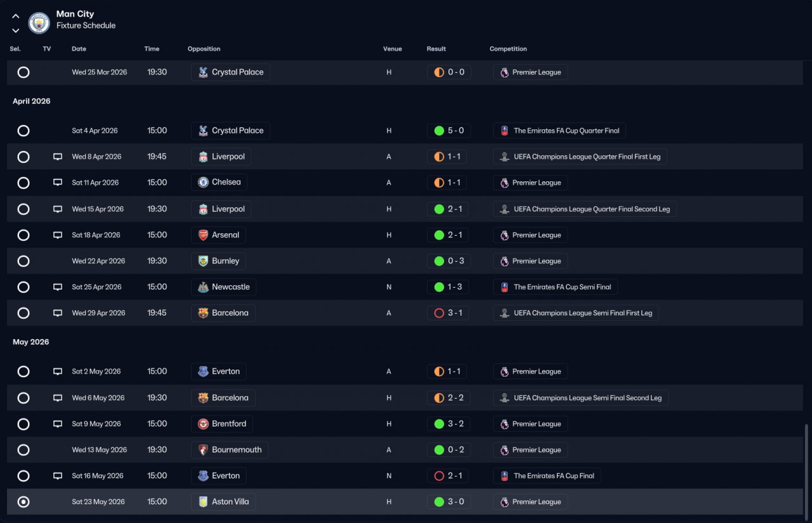This screenshot has width=812, height=523.
Task: Click the down chevron beside Man City
Action: coord(16,30)
